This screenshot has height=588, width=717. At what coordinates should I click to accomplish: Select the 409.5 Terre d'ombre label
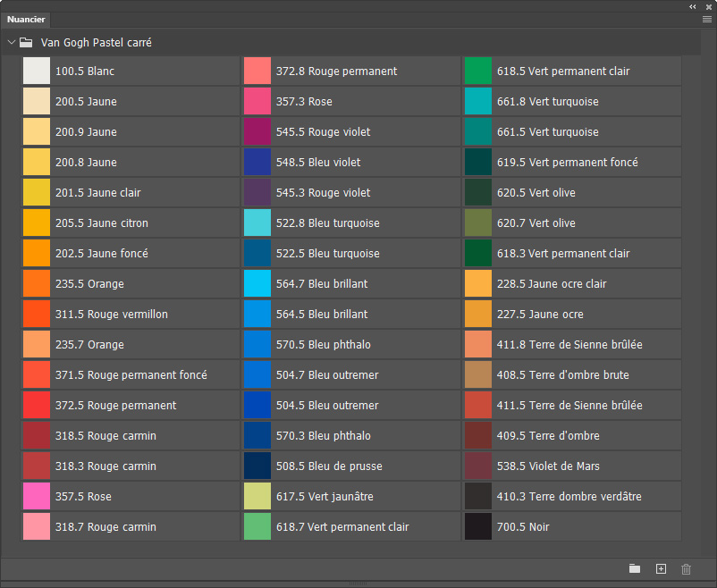(x=548, y=436)
